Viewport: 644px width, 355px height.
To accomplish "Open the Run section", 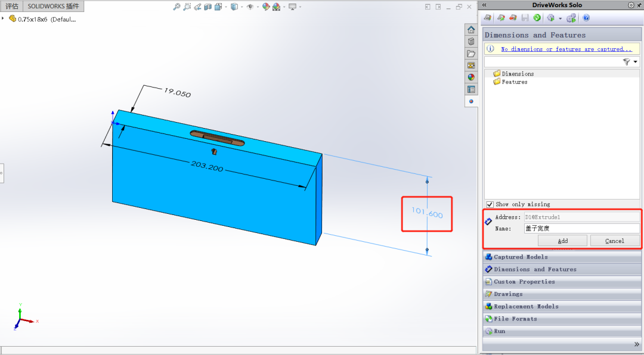I will pyautogui.click(x=562, y=331).
